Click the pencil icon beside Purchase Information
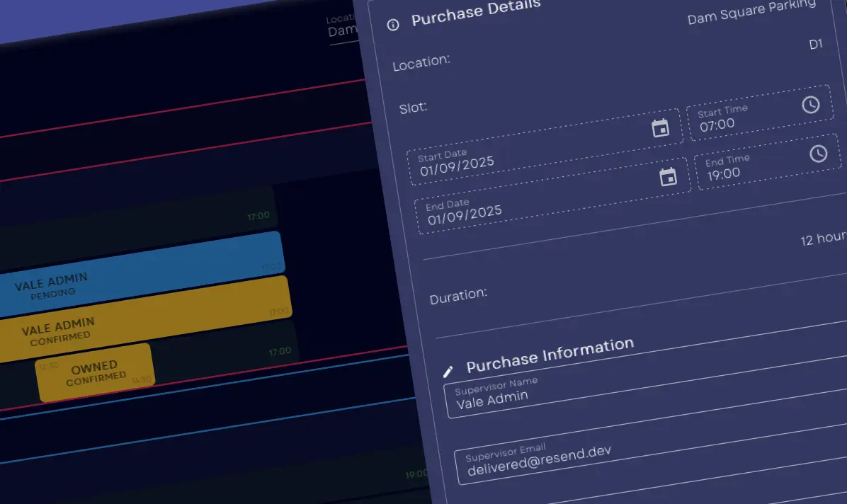 [448, 371]
